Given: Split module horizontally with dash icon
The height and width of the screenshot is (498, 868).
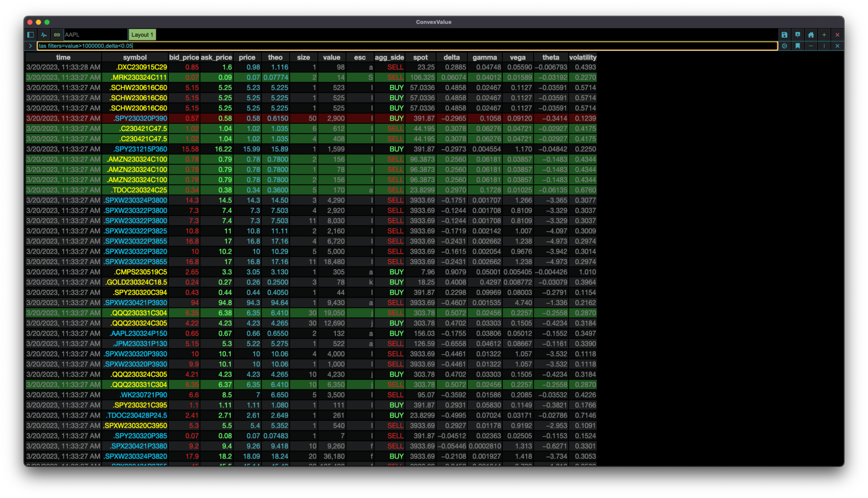Looking at the screenshot, I should 811,46.
